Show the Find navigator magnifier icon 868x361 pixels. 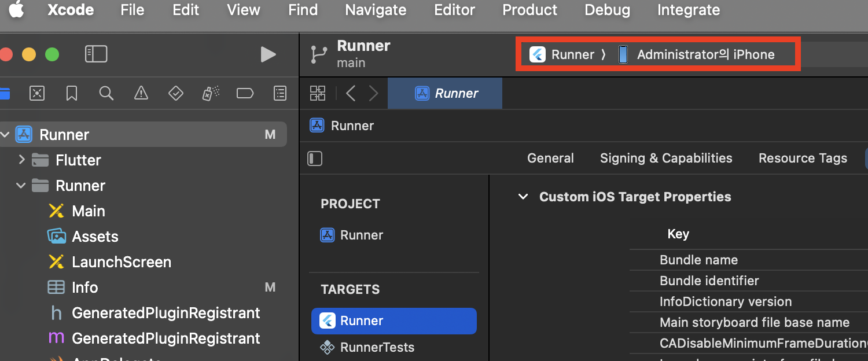click(106, 93)
